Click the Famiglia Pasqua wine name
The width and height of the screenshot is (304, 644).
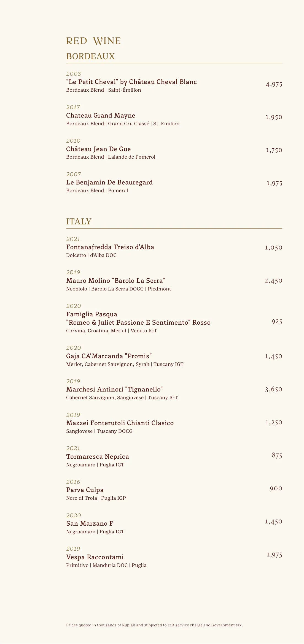92,314
